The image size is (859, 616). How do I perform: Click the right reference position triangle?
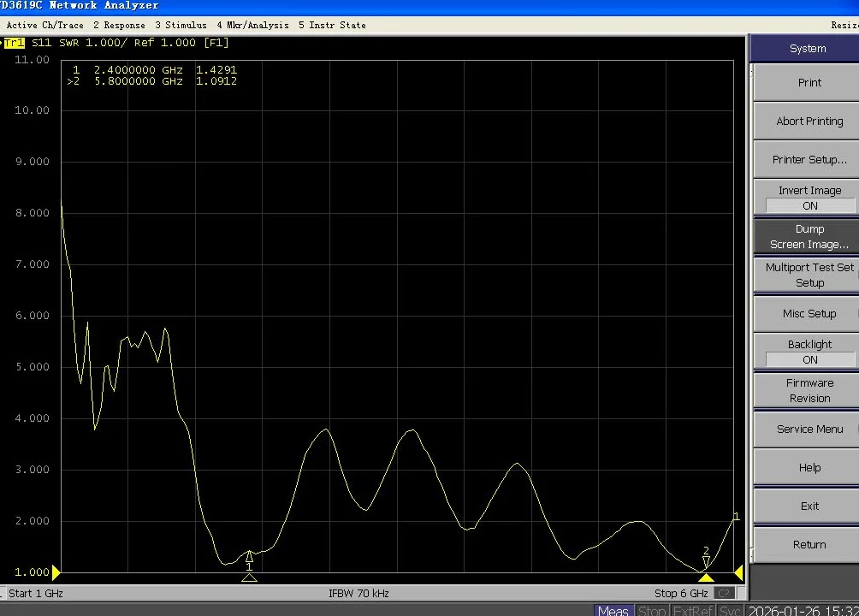pos(738,572)
